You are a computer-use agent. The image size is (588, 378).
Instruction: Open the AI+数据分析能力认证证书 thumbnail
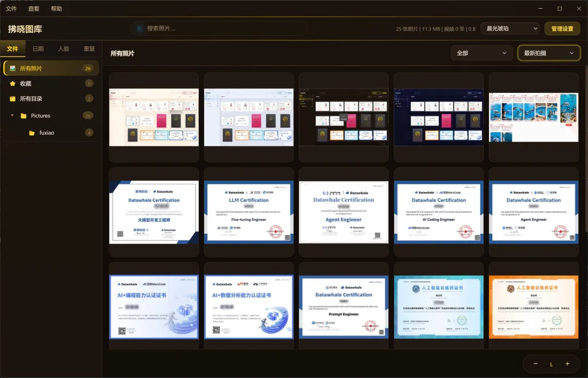249,307
